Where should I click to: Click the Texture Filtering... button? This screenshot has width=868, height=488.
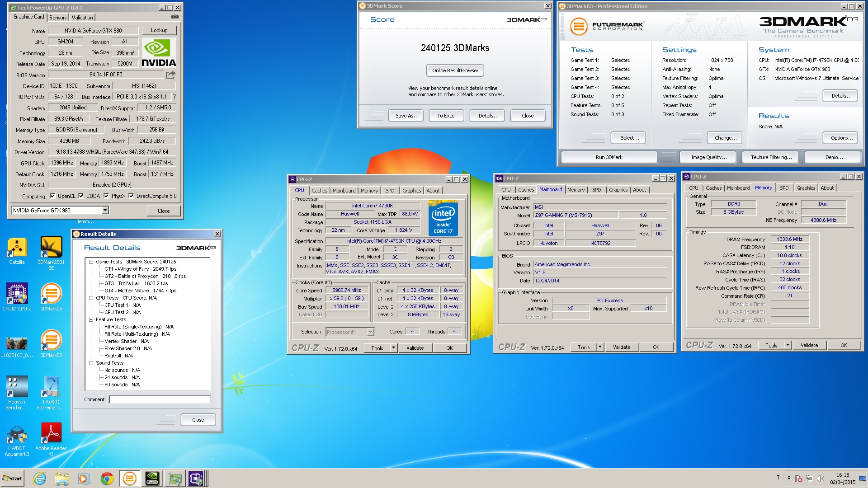pyautogui.click(x=771, y=157)
